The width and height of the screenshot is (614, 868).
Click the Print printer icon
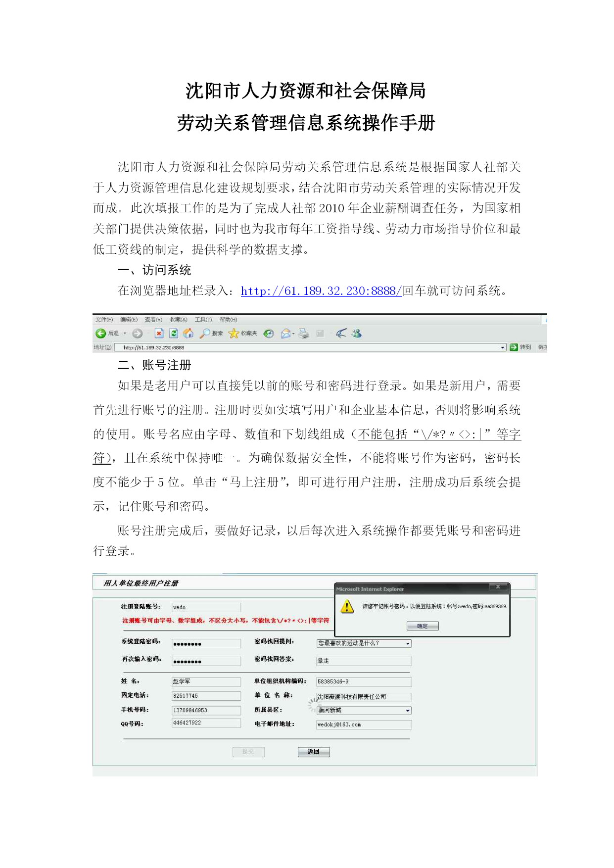click(x=304, y=334)
